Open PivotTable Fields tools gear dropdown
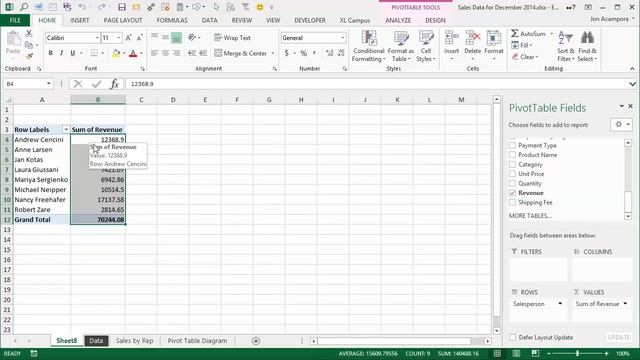 (x=621, y=124)
